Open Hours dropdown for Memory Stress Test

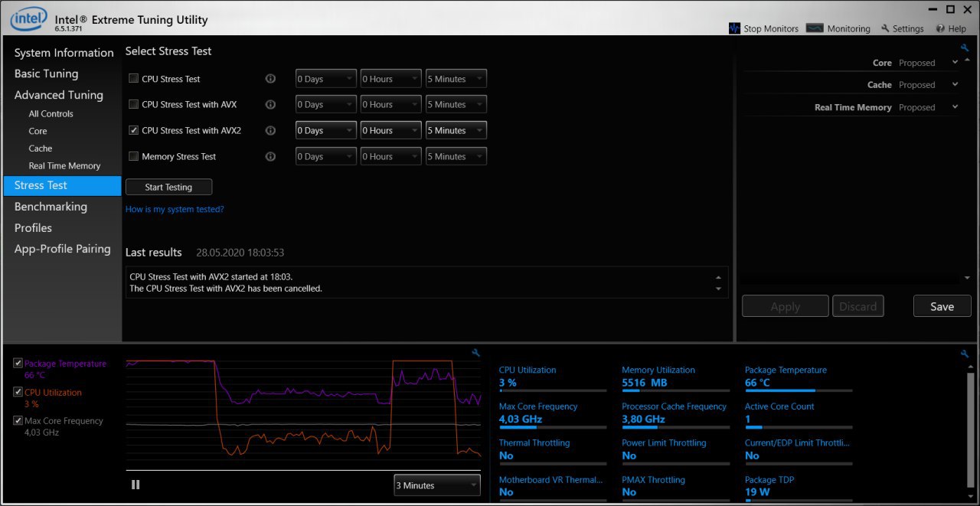391,157
